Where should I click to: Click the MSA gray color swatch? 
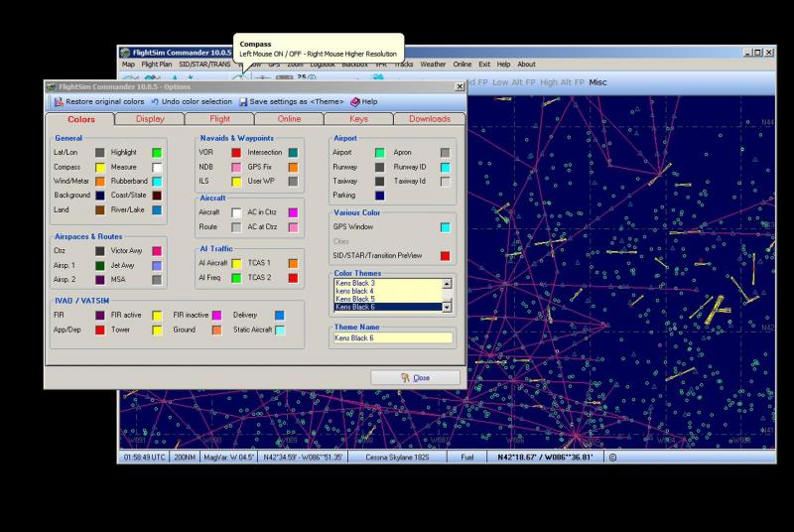157,280
